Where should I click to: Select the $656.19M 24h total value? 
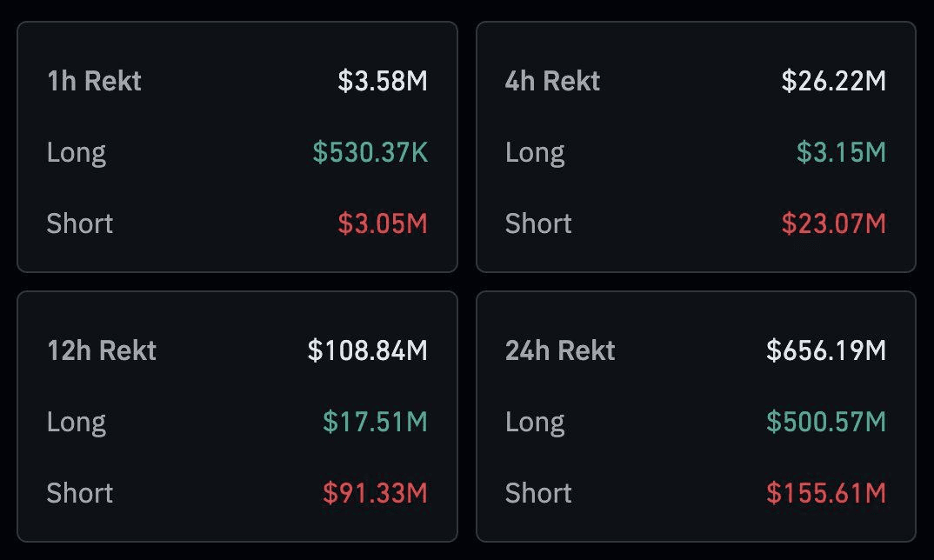point(826,351)
